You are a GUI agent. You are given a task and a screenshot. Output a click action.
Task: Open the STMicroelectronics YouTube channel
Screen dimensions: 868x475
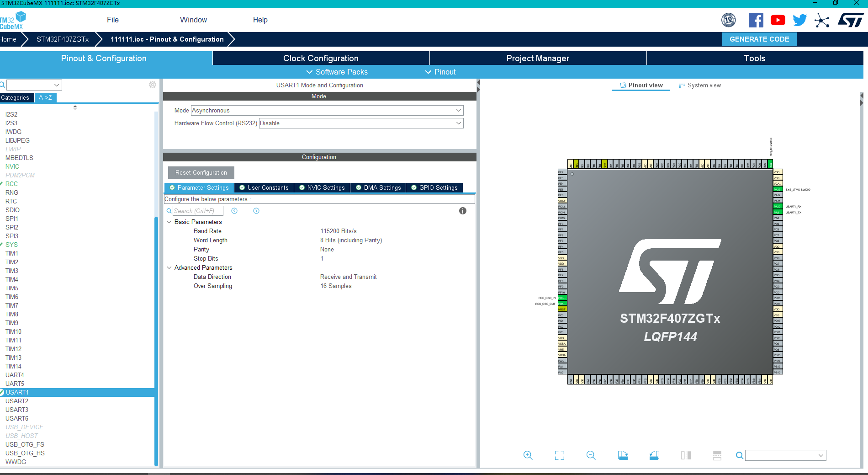(778, 20)
